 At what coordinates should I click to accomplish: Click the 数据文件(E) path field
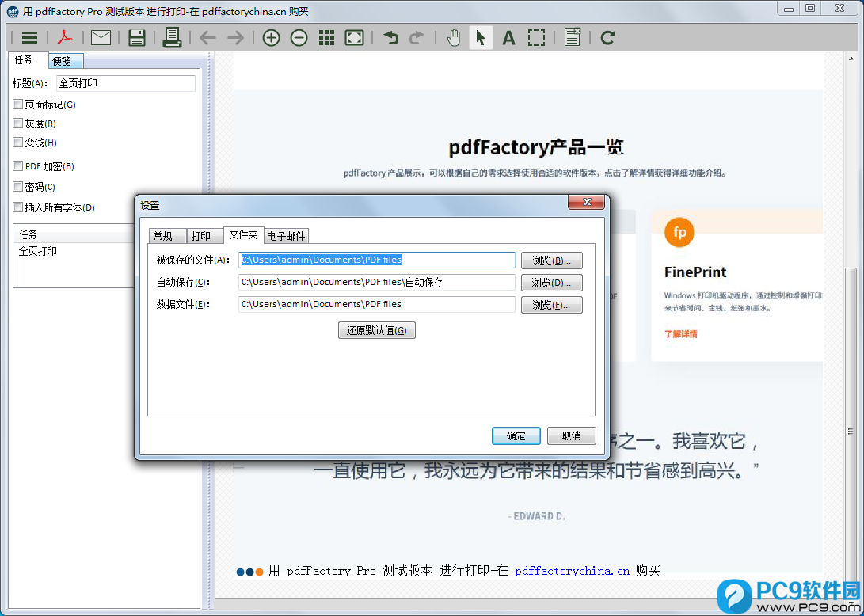click(377, 304)
